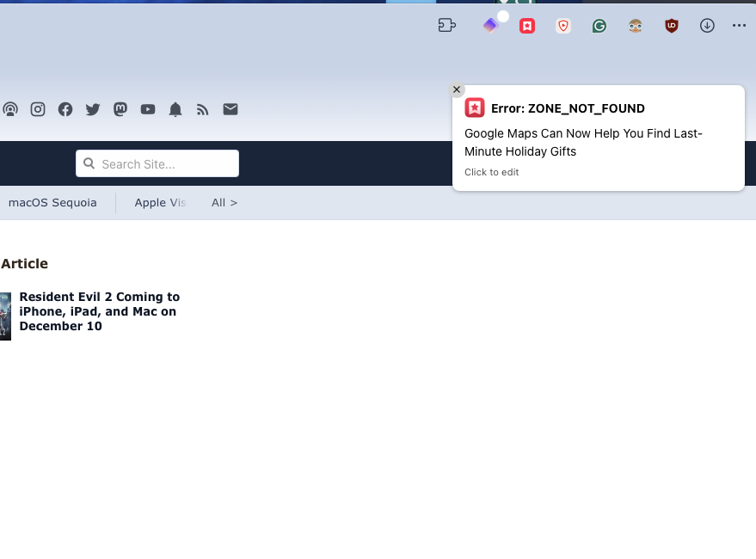Open the downloads arrow icon
Screen dimensions: 756x559
[x=707, y=26]
